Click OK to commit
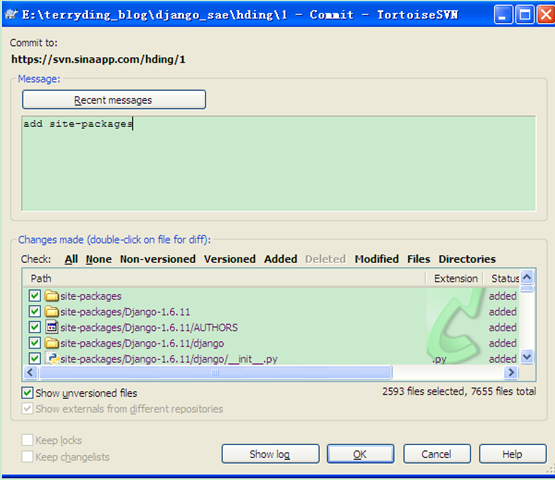The width and height of the screenshot is (555, 480). point(360,454)
